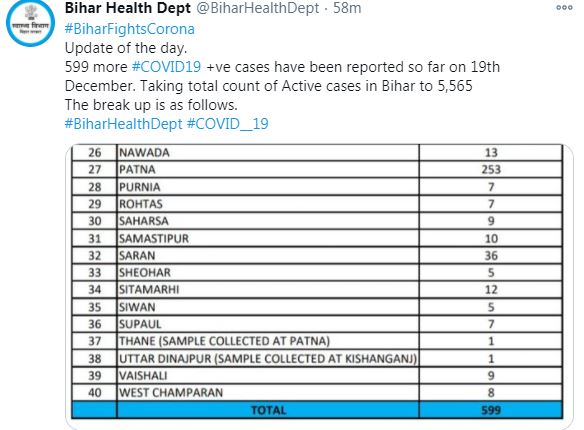Click the #COVID19 hashtag in tweet text
584x430 pixels.
coord(166,67)
